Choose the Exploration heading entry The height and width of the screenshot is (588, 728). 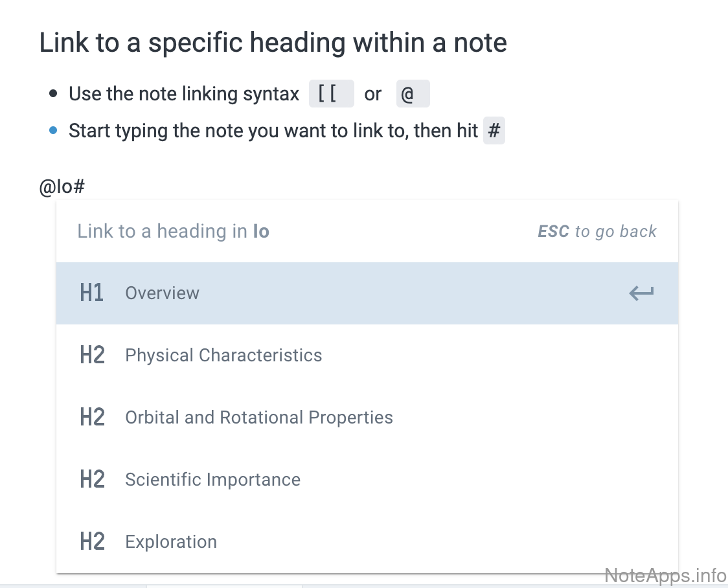171,542
